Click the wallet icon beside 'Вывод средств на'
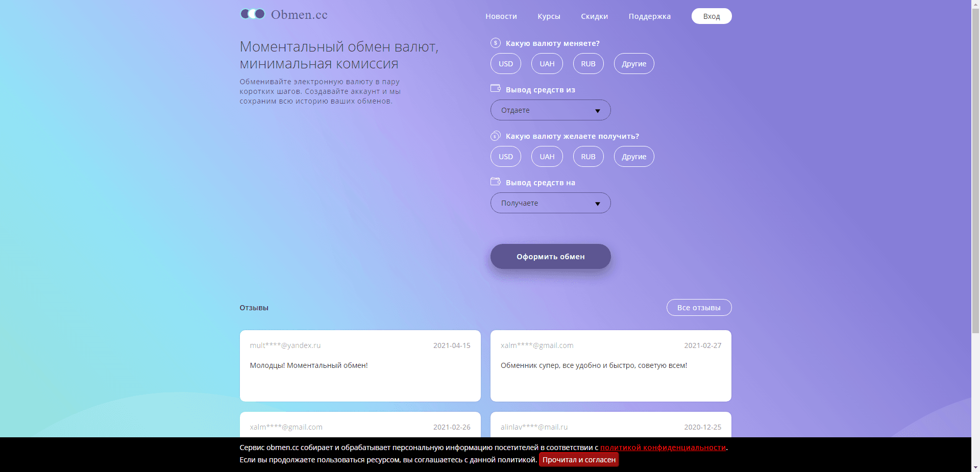Image resolution: width=980 pixels, height=472 pixels. click(495, 181)
